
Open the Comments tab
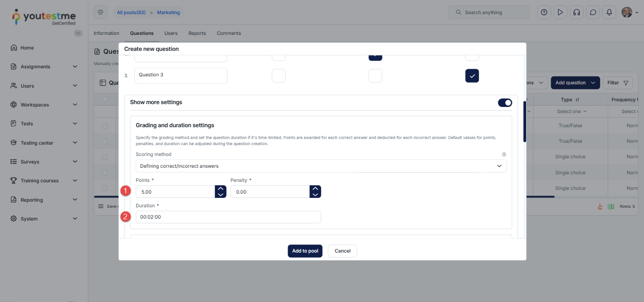coord(229,33)
